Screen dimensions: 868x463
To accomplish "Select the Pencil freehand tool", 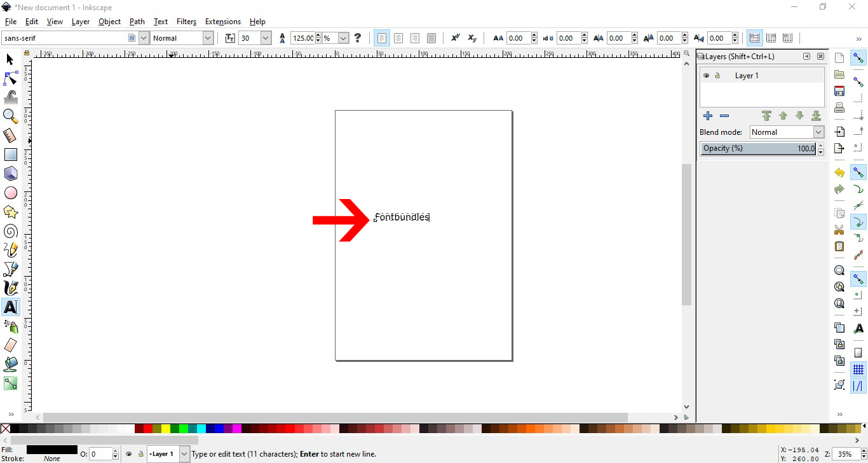I will click(x=10, y=250).
